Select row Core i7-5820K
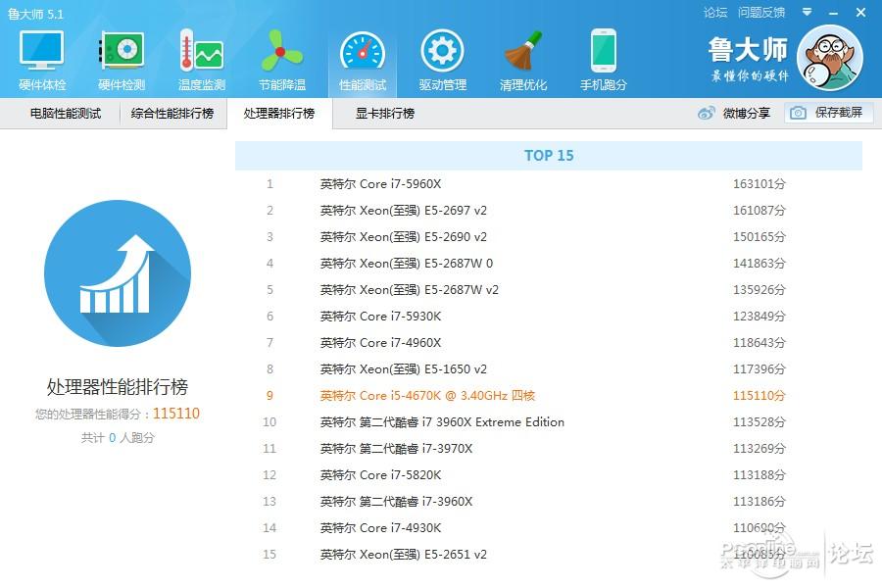Screen dimensions: 882x588 [549, 475]
